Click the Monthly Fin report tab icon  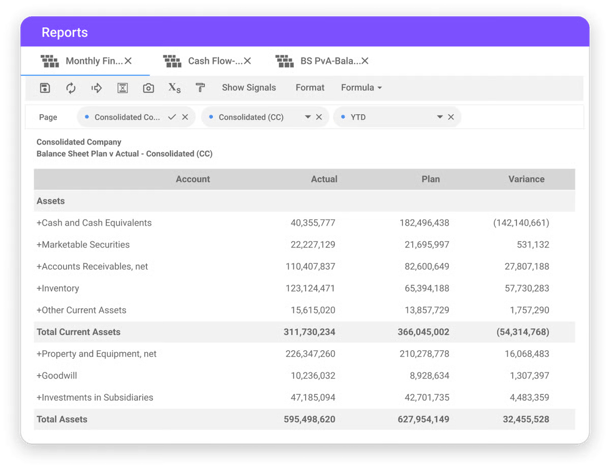point(49,61)
